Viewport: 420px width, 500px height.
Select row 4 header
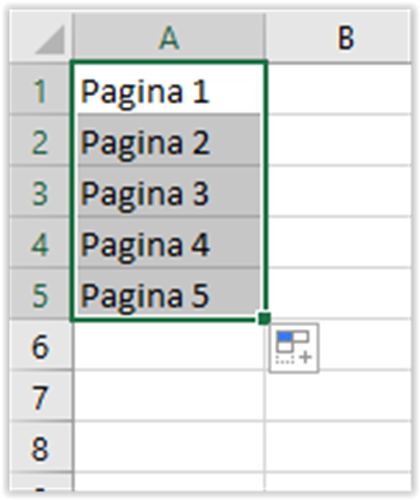(x=41, y=243)
